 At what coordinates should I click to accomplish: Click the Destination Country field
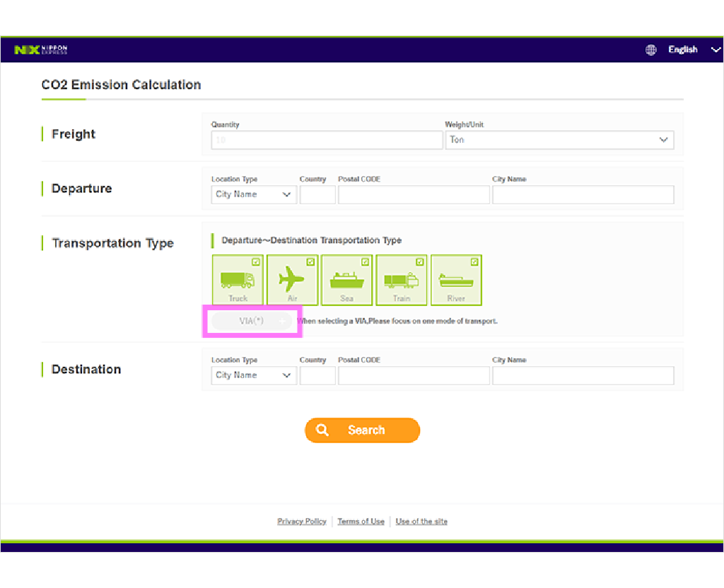[x=317, y=375]
